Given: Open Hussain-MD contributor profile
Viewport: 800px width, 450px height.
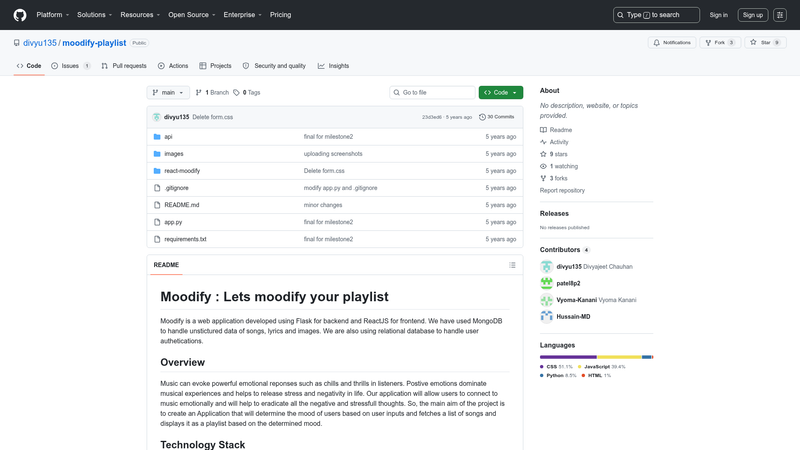Looking at the screenshot, I should coord(573,317).
